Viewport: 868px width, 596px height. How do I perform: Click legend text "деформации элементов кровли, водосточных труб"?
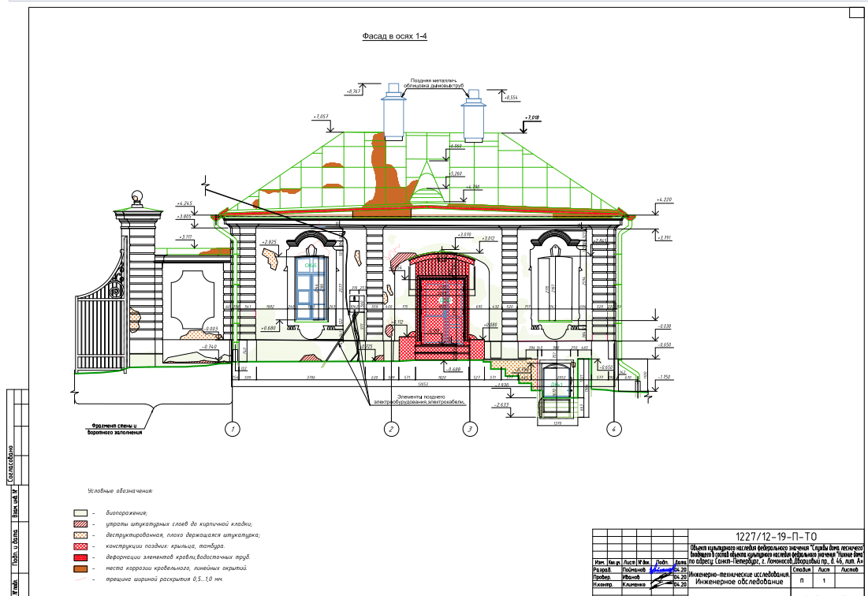pyautogui.click(x=177, y=557)
